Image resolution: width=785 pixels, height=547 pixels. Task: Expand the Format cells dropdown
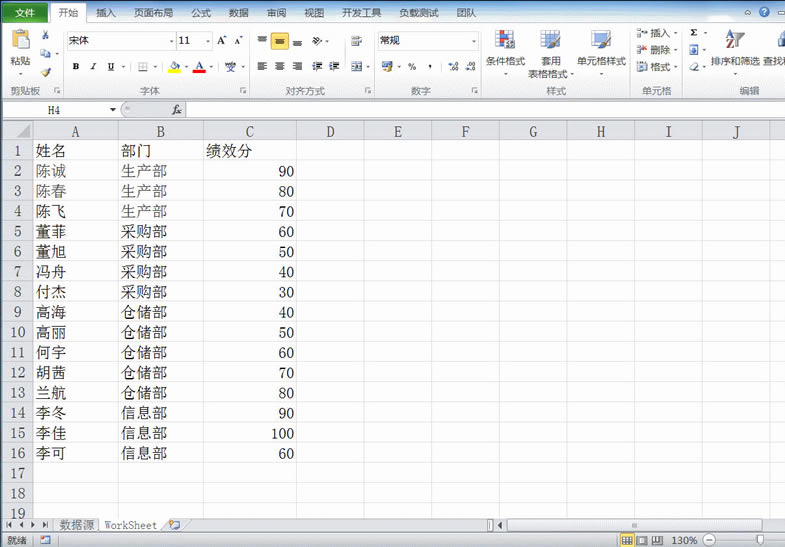coord(675,67)
